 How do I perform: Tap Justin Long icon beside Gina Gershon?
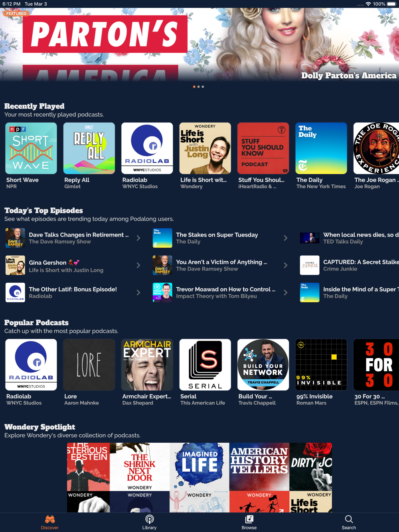pyautogui.click(x=15, y=265)
